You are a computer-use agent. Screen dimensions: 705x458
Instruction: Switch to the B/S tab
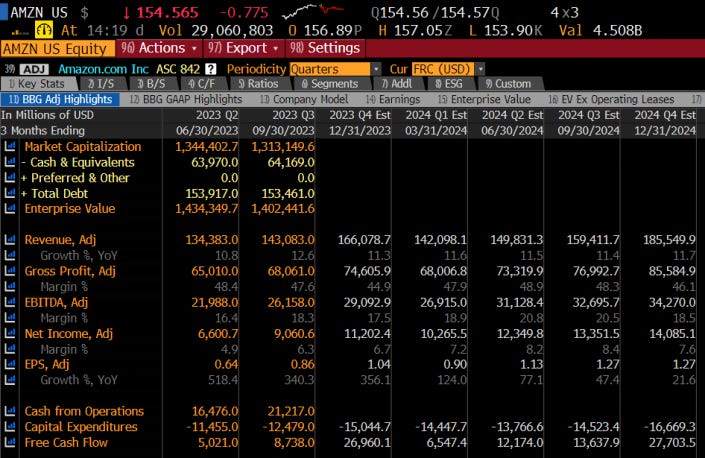click(x=152, y=84)
